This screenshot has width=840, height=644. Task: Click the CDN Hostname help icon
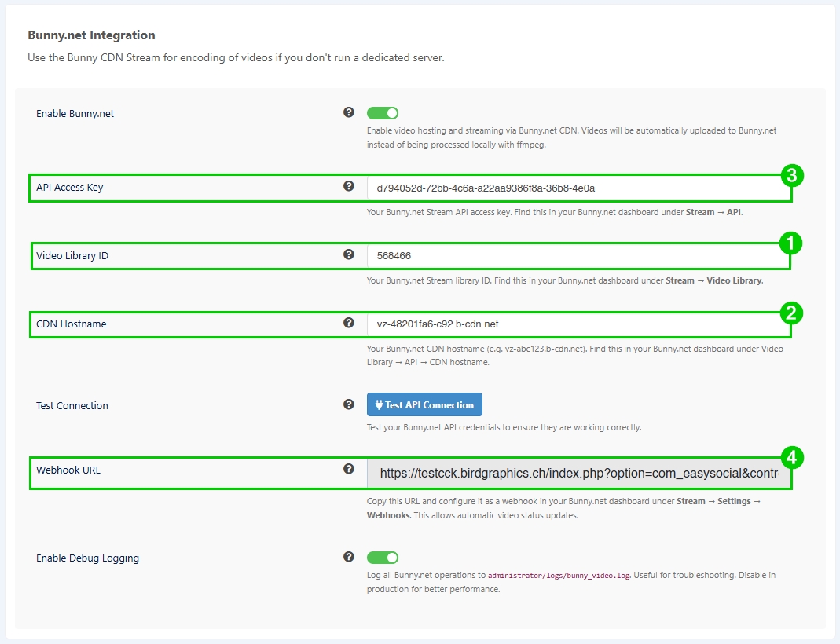(x=349, y=323)
